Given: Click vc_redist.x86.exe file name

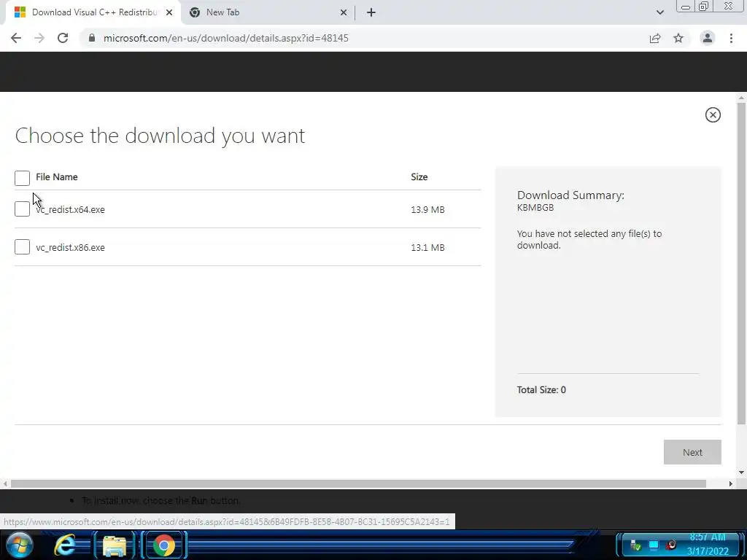Looking at the screenshot, I should (70, 248).
